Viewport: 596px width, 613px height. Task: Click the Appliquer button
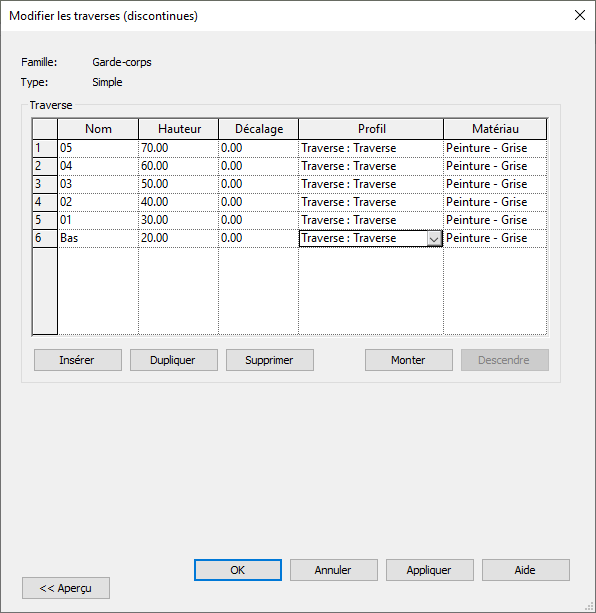point(430,570)
